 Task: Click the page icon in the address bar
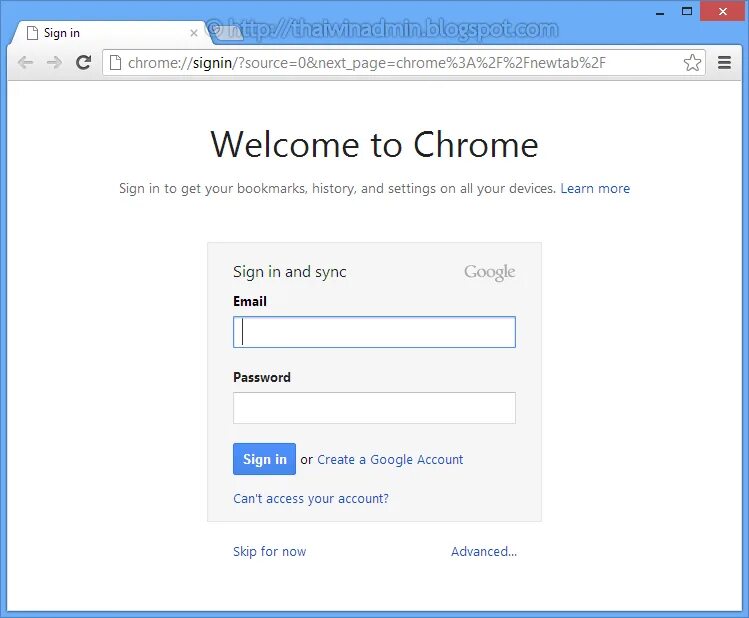[x=115, y=63]
